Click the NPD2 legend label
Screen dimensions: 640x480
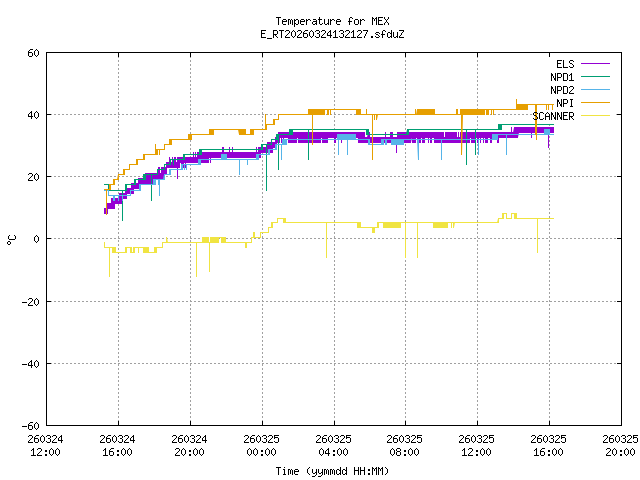tap(561, 89)
